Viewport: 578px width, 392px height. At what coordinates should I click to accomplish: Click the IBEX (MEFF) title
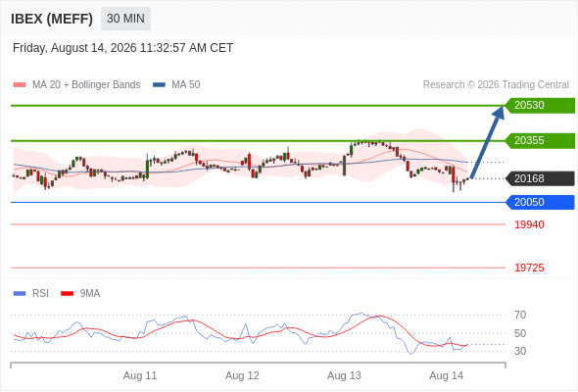[x=52, y=19]
